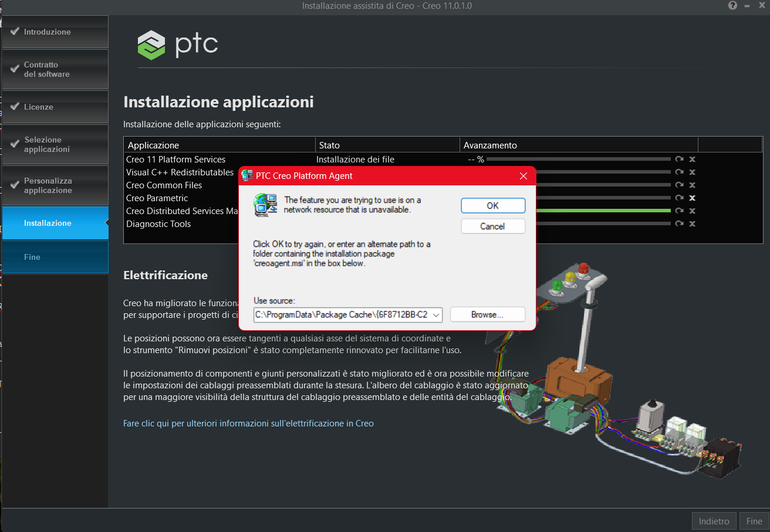Click the retry icon for Creo Parametric
Image resolution: width=770 pixels, height=532 pixels.
click(680, 198)
